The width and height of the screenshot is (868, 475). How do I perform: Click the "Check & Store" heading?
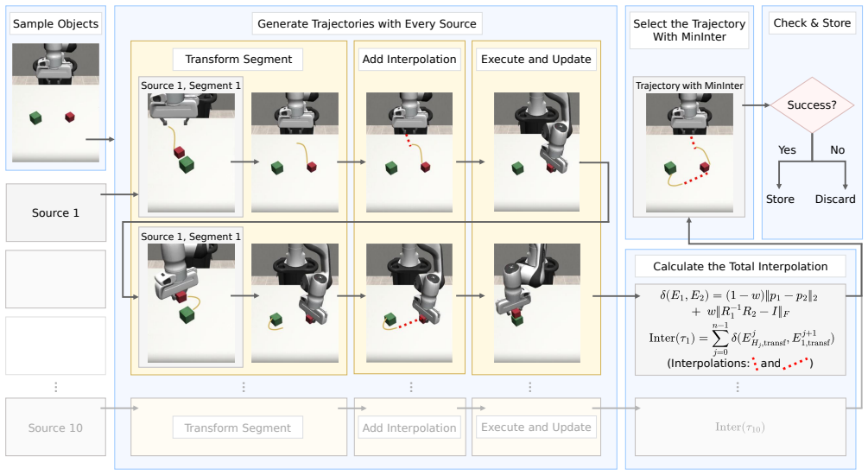click(x=812, y=23)
